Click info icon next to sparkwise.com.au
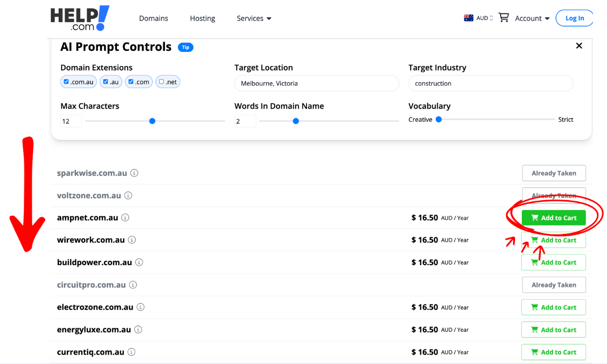 pos(134,173)
